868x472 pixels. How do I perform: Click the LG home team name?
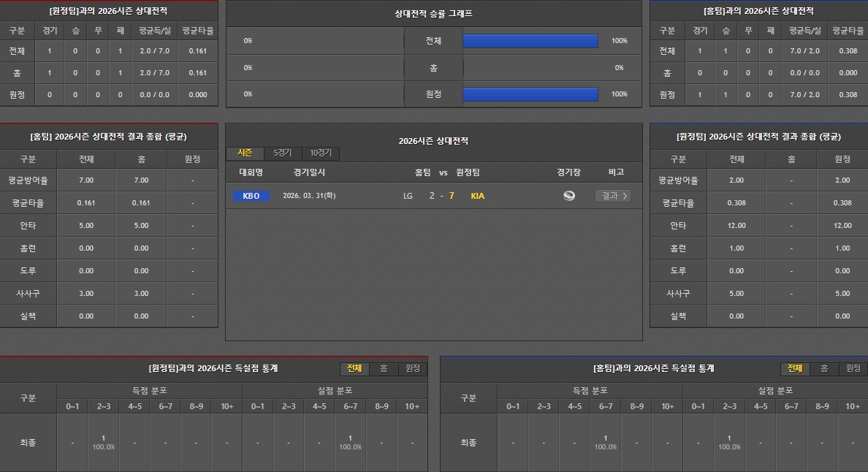(408, 196)
